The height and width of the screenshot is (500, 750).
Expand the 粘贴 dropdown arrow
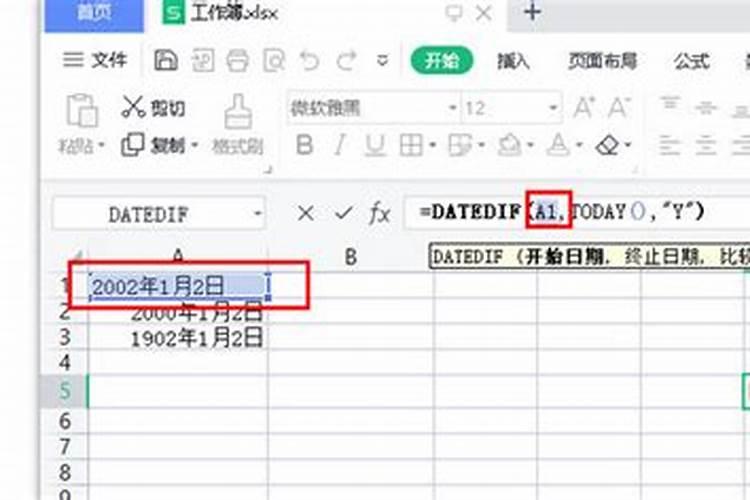(101, 144)
